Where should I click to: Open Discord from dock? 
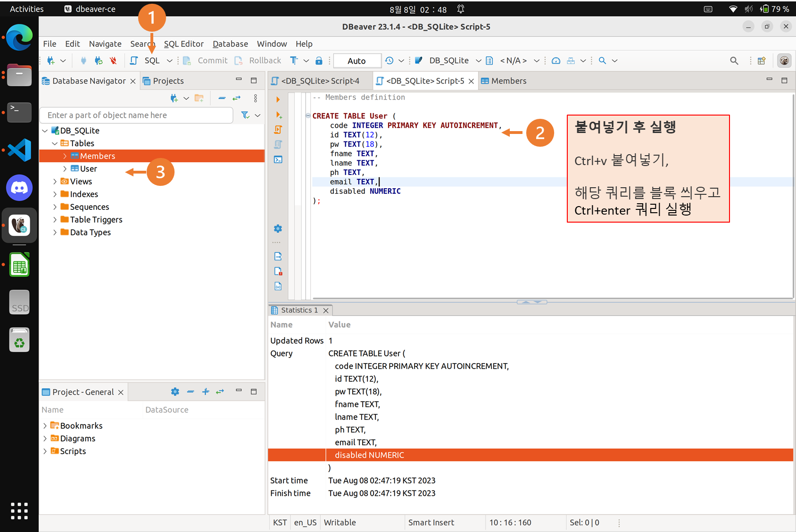point(19,188)
